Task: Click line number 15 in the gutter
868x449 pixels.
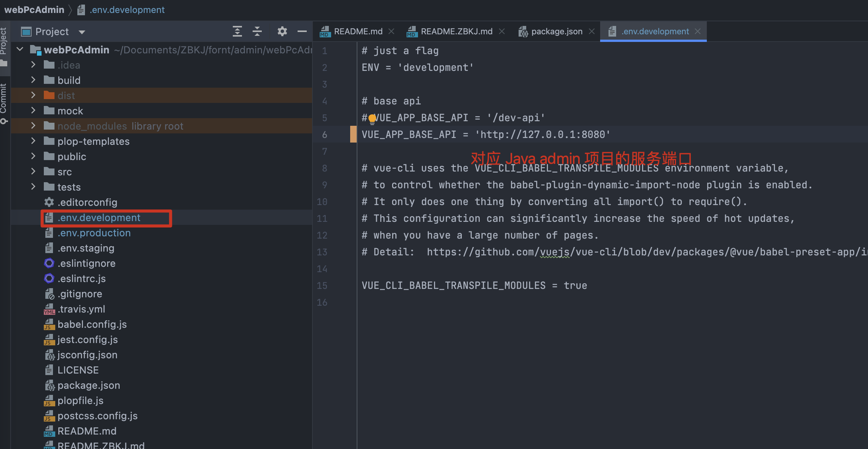Action: 322,285
